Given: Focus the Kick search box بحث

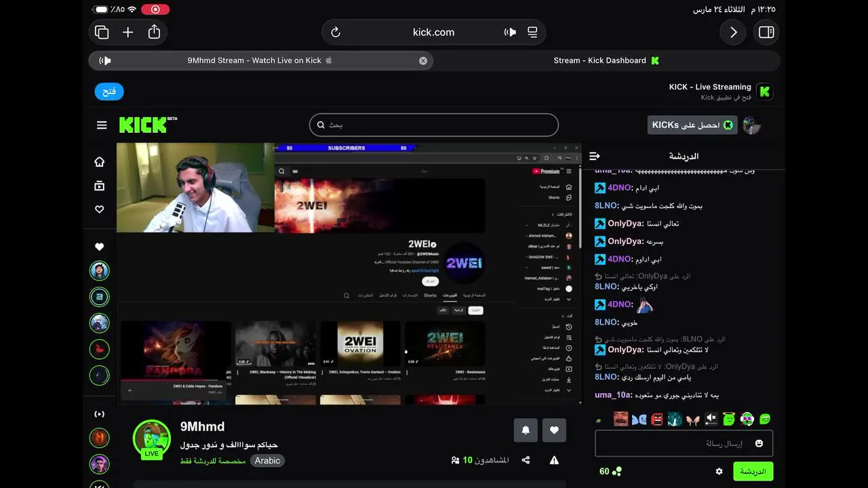Looking at the screenshot, I should tap(434, 125).
